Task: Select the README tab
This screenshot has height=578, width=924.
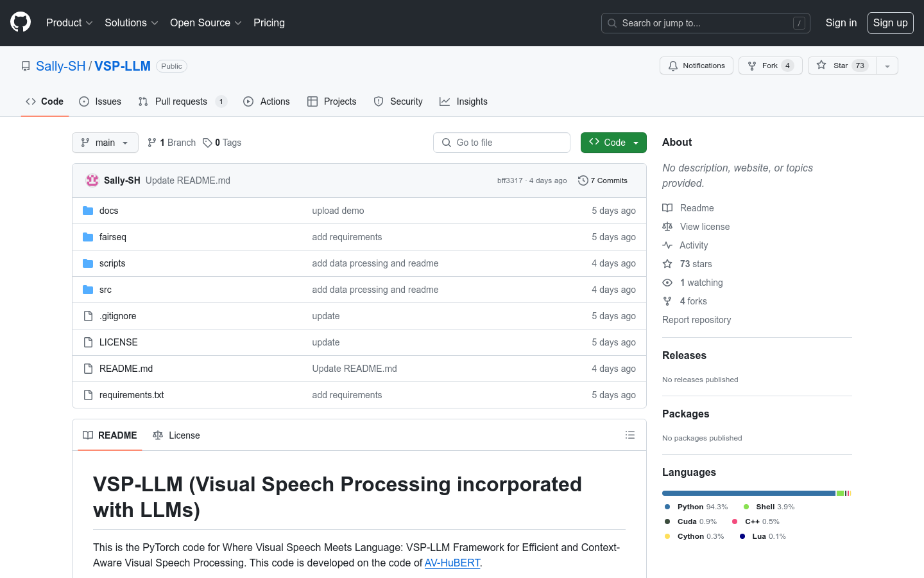Action: coord(110,435)
